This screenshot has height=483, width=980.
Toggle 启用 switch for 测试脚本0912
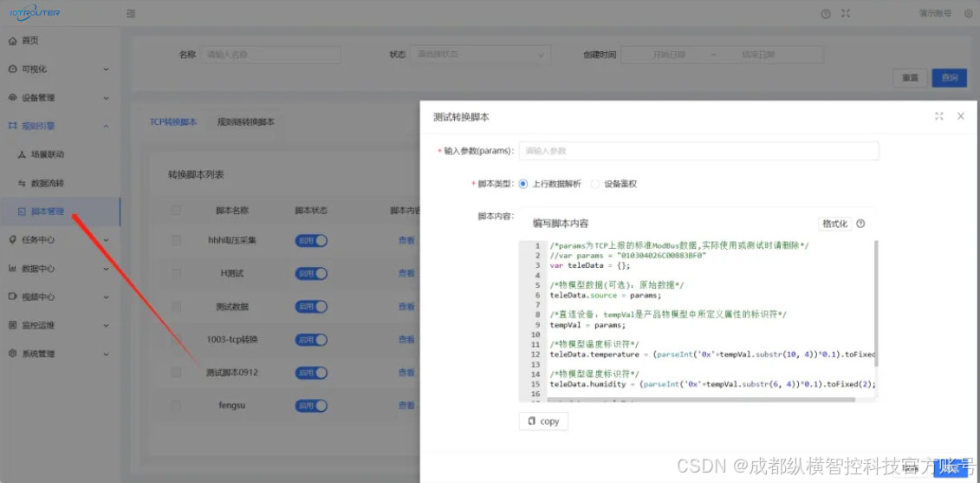311,372
